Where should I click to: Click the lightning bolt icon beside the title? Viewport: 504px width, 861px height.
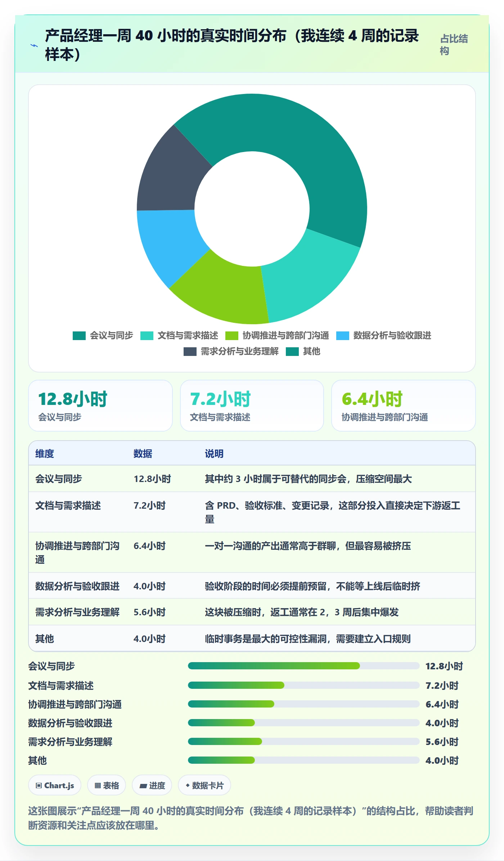click(34, 46)
